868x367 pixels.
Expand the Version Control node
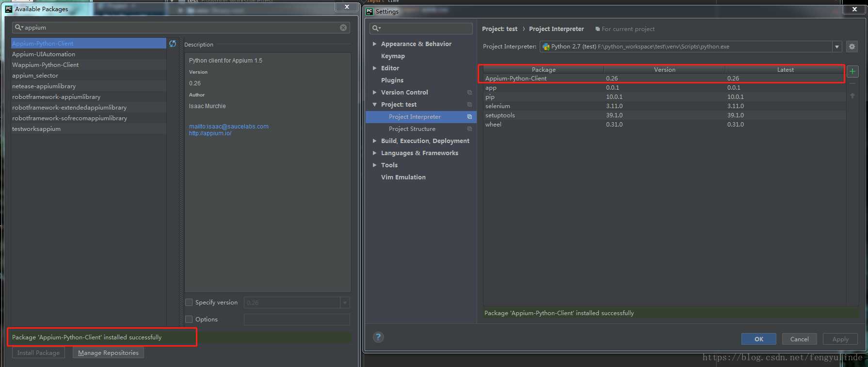pyautogui.click(x=374, y=93)
